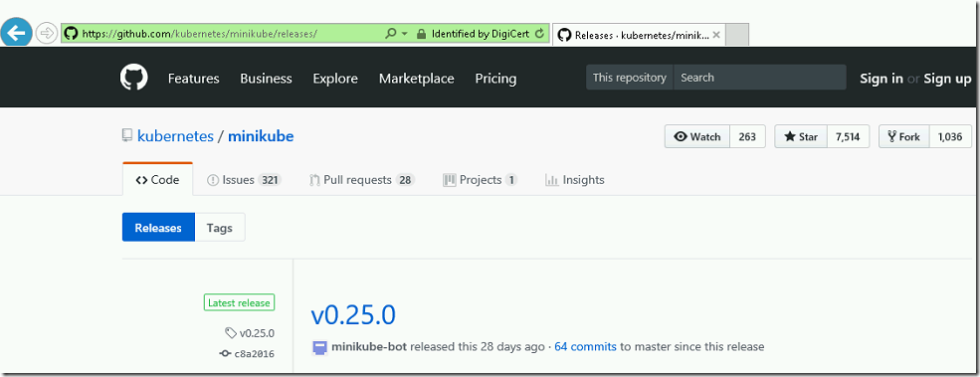Click the Star button

[x=801, y=137]
